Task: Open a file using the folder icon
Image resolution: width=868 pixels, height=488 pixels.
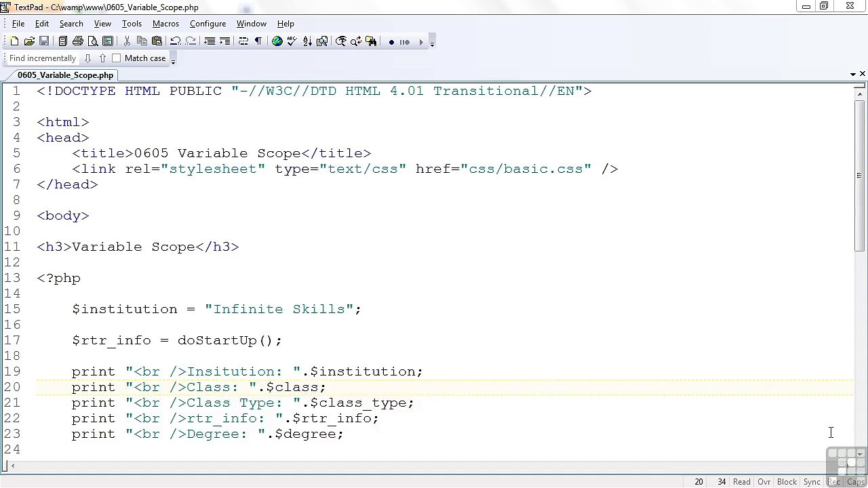Action: pos(29,41)
